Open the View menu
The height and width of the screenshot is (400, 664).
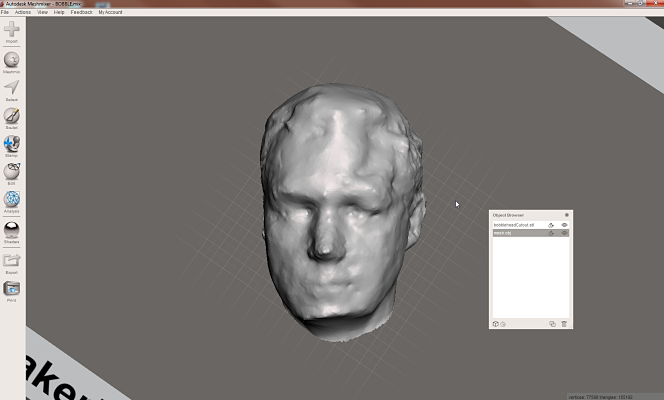(x=42, y=12)
